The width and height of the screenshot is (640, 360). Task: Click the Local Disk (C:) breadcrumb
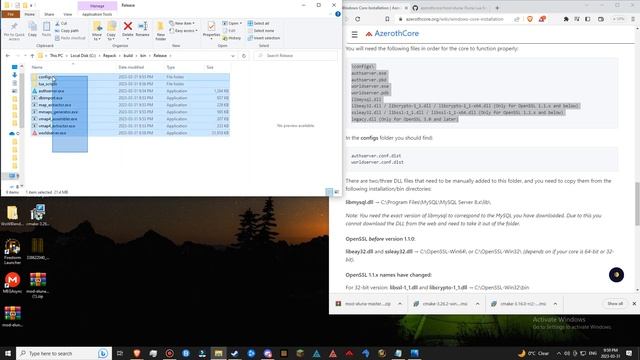(x=83, y=56)
